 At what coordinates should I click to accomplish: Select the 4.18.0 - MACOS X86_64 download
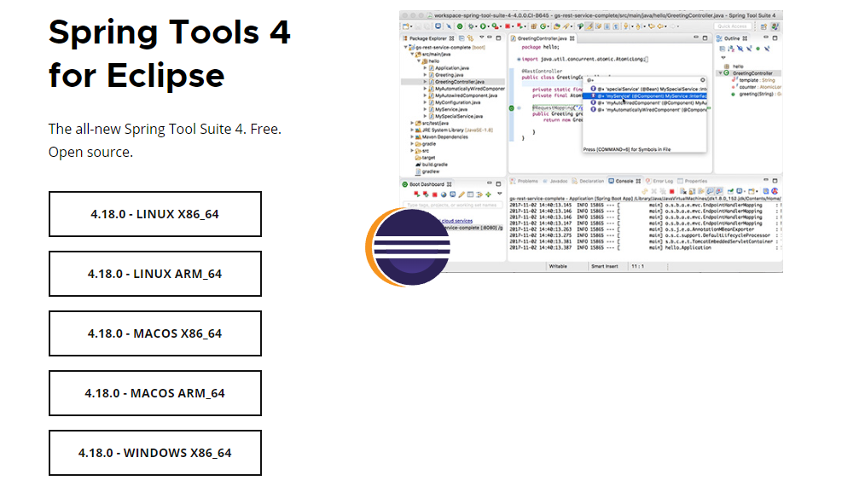coord(155,333)
